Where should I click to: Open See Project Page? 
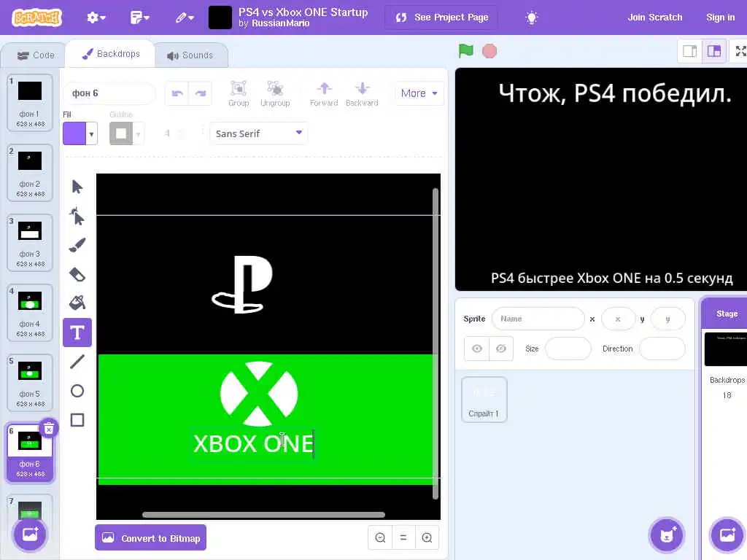coord(441,17)
